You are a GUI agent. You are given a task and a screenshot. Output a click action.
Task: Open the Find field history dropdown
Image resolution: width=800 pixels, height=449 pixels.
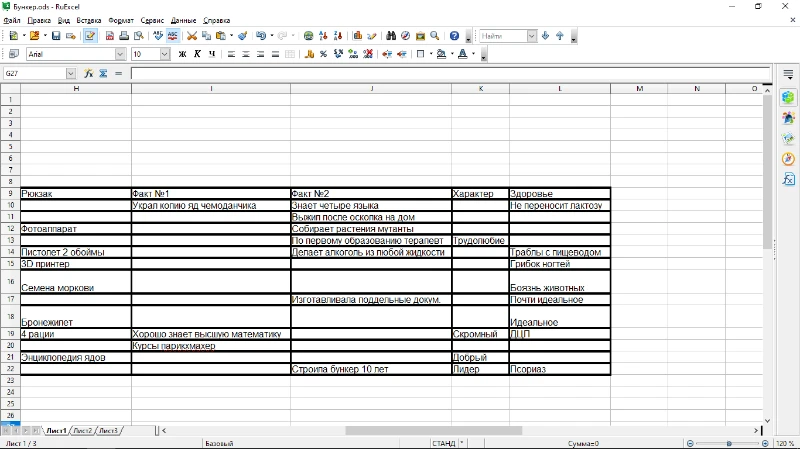click(x=532, y=36)
